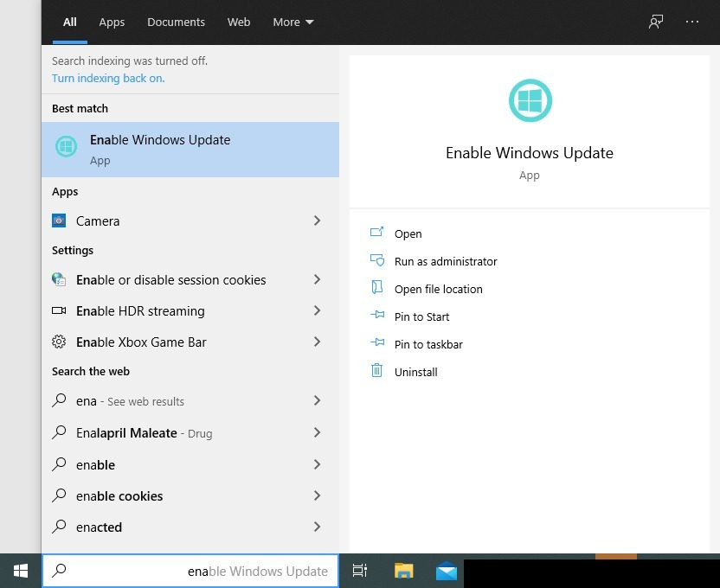The image size is (720, 588).
Task: Click the magnifier icon beside 'ena' web result
Action: click(59, 400)
